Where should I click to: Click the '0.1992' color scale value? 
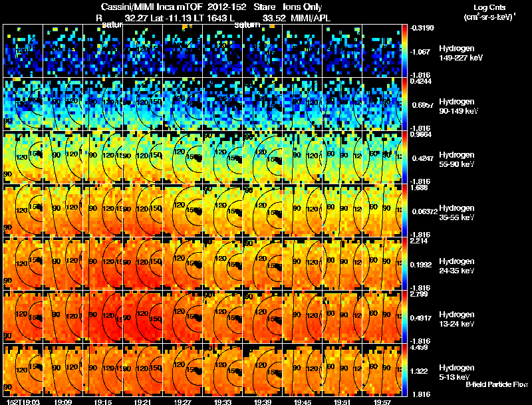pos(421,265)
